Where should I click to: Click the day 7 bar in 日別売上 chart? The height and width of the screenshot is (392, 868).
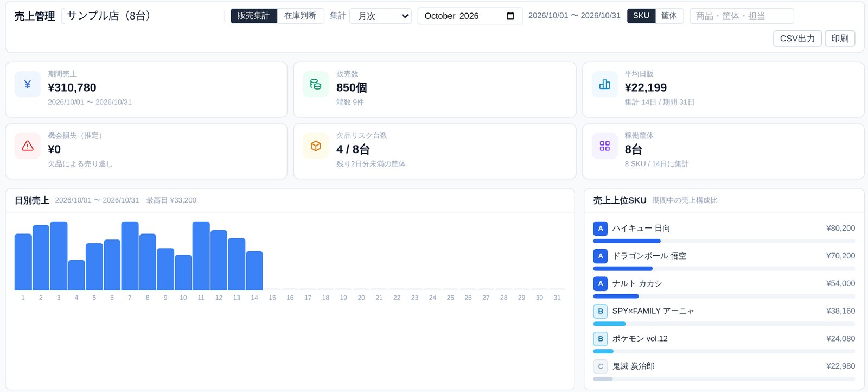point(130,256)
